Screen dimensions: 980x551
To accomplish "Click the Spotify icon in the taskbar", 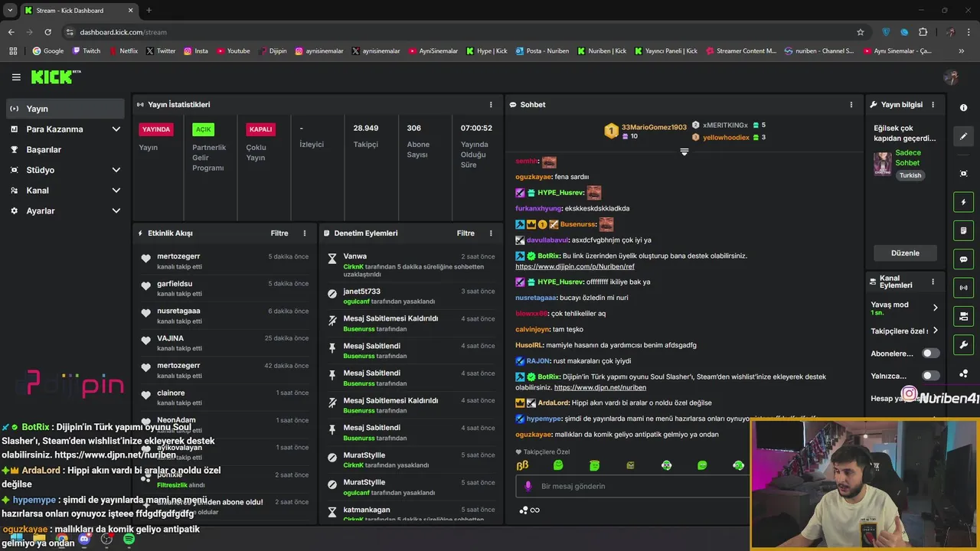I will tap(129, 540).
